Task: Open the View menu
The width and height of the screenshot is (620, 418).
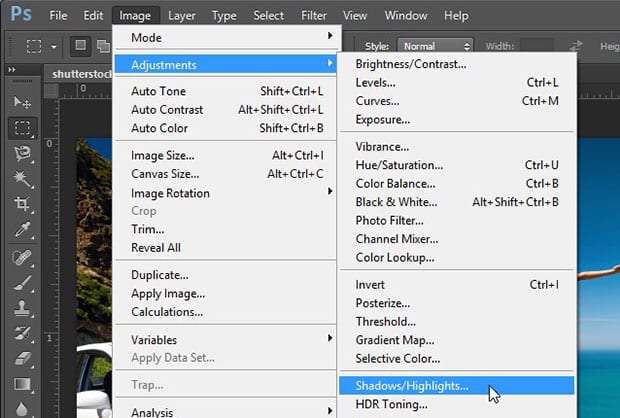Action: (x=355, y=15)
